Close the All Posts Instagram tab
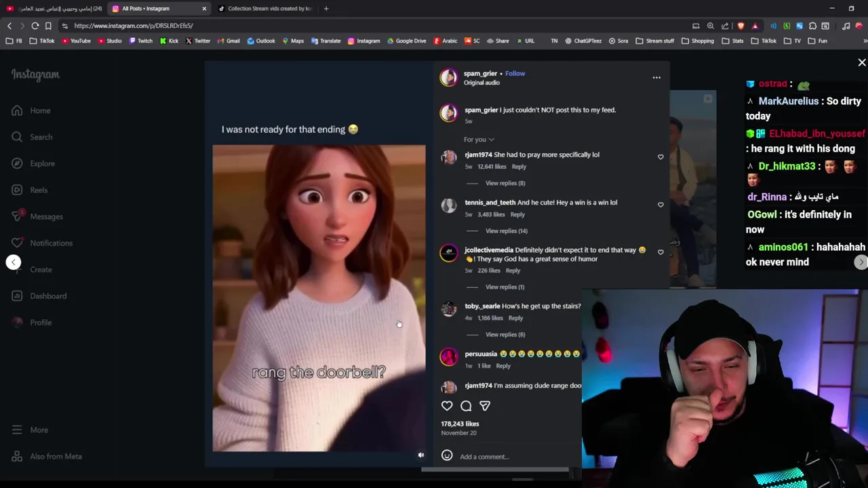The height and width of the screenshot is (488, 868). [x=204, y=9]
